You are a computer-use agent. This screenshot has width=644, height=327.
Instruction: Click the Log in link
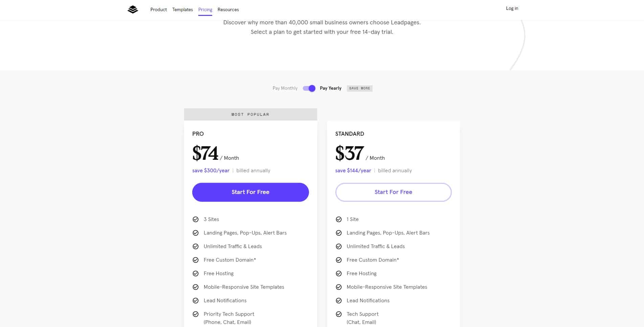pyautogui.click(x=512, y=8)
